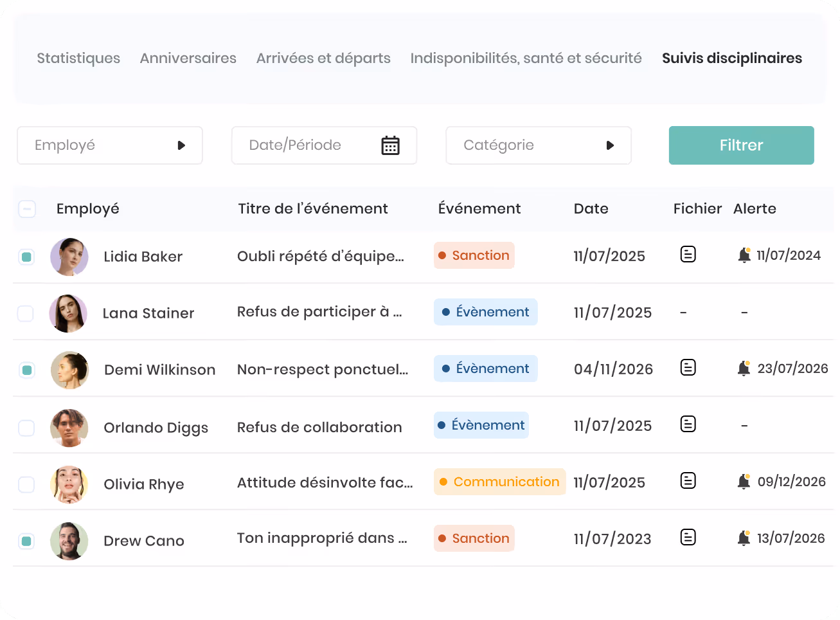Open the file icon for Lidia Baker
840x620 pixels.
coord(688,255)
